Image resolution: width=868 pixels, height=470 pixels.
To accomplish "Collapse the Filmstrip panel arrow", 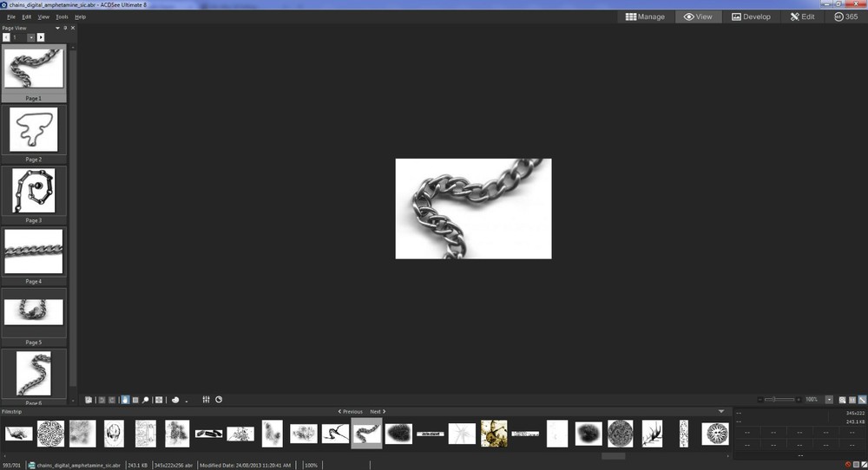I will pos(720,411).
